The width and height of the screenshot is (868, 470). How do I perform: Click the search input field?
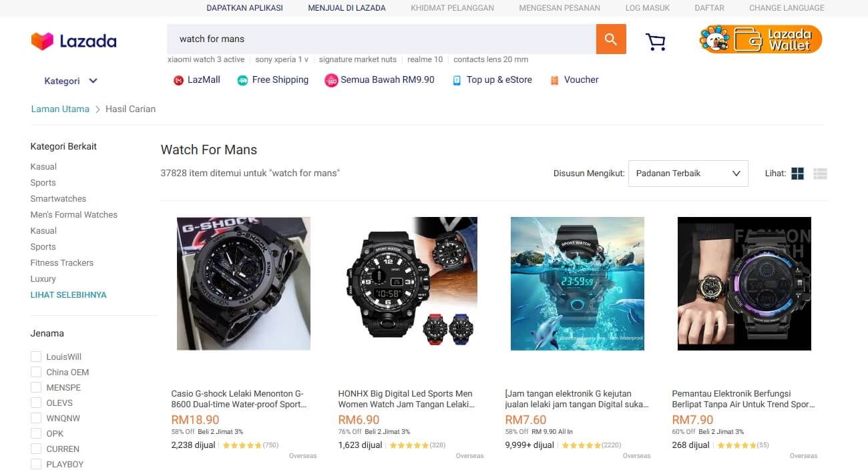(381, 39)
